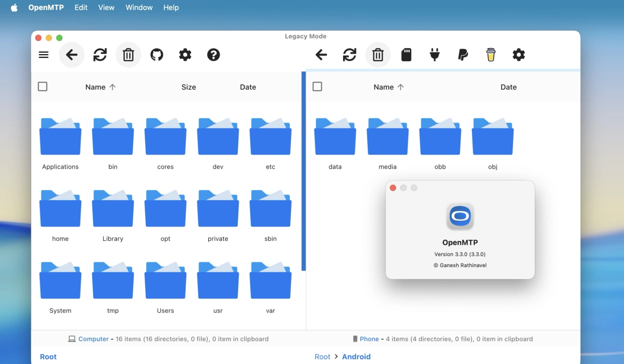
Task: Click the buy-me-a-coffee cup icon
Action: 491,55
